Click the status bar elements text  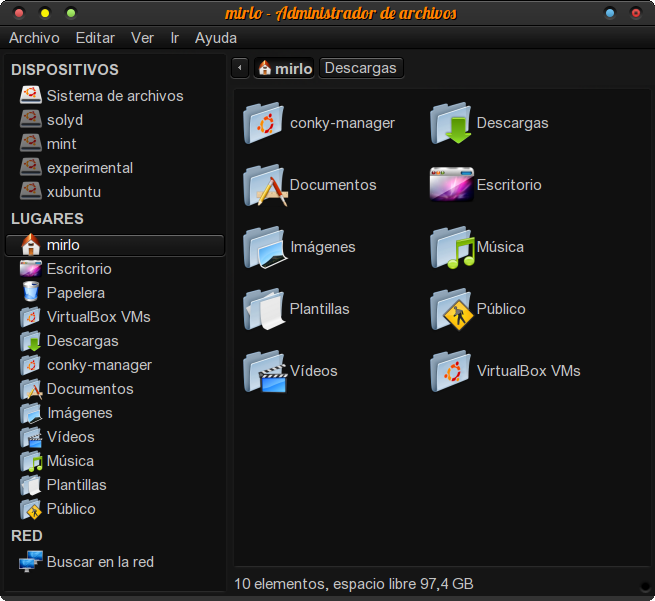353,583
